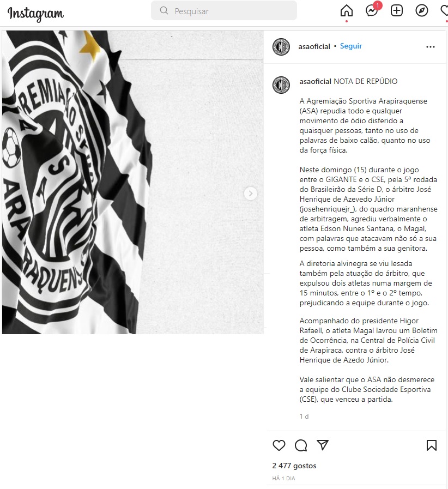This screenshot has height=489, width=448.
Task: Open the ASA flag post image
Action: [x=133, y=182]
